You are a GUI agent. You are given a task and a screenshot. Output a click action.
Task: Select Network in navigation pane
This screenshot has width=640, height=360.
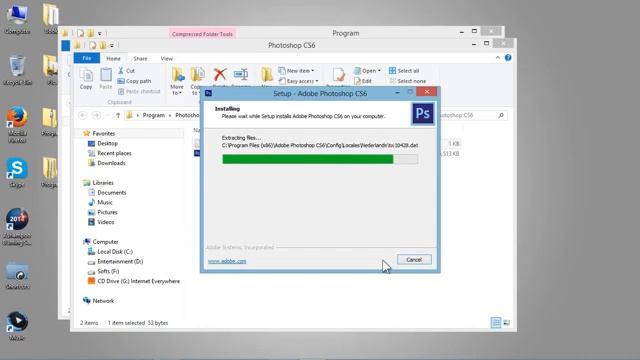[103, 301]
